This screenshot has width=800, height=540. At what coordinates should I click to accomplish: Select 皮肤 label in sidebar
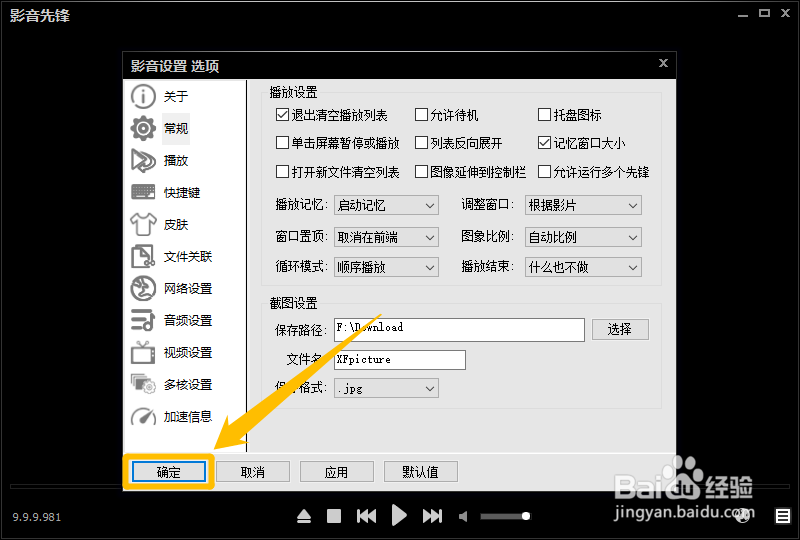176,225
